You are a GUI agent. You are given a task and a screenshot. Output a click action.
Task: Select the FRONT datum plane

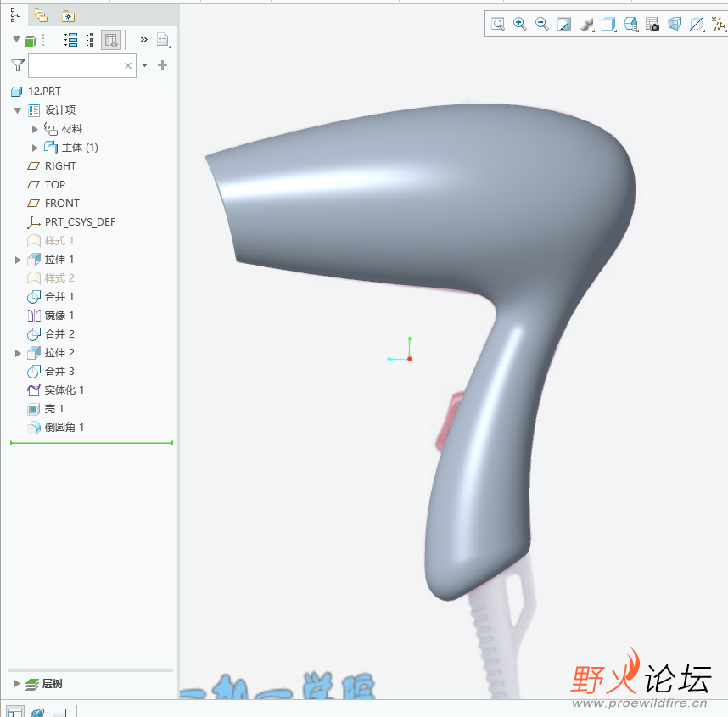click(62, 204)
